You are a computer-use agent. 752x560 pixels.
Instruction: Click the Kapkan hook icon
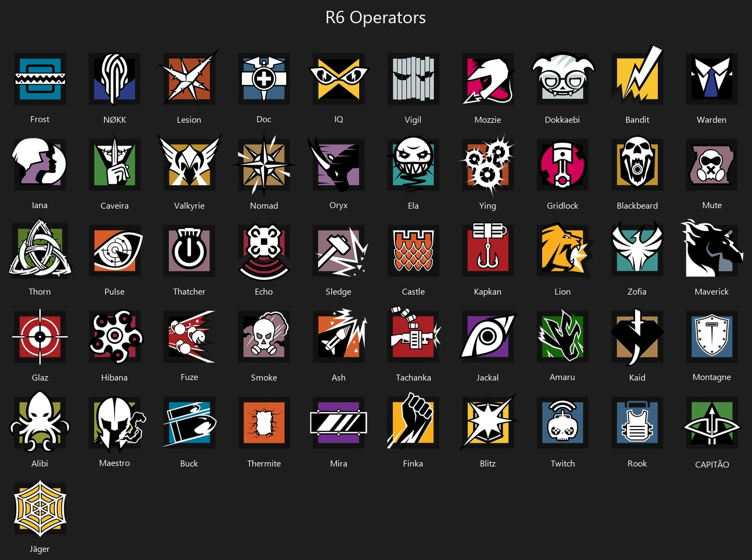click(488, 250)
